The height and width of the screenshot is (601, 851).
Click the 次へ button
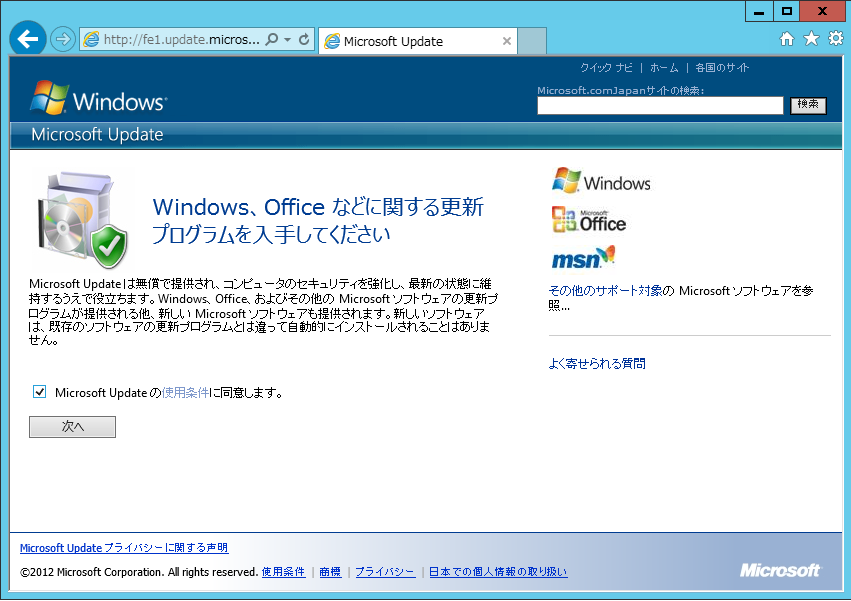[72, 427]
